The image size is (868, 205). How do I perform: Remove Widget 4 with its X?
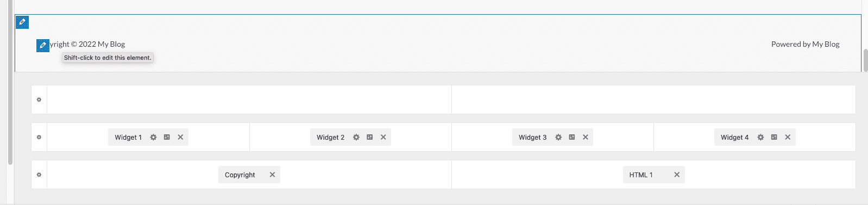[788, 137]
